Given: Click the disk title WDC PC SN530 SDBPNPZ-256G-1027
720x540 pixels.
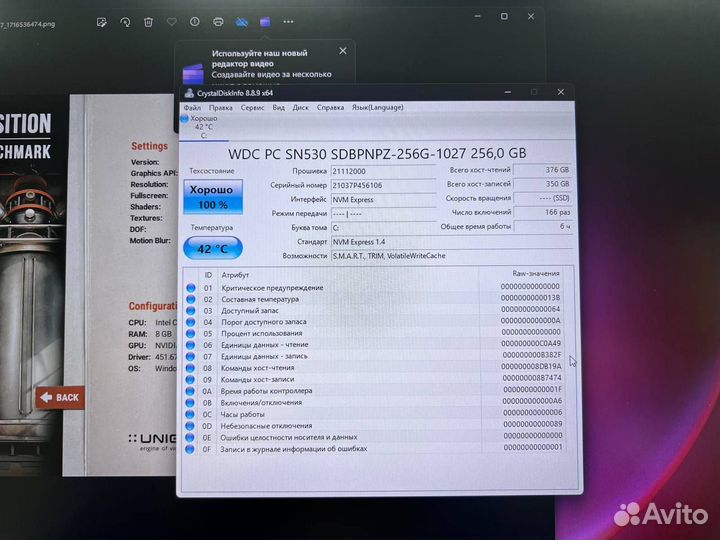Looking at the screenshot, I should [377, 154].
